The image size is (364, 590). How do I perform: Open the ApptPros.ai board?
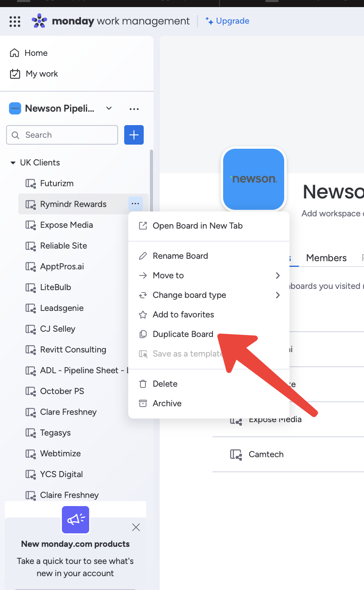tap(62, 266)
